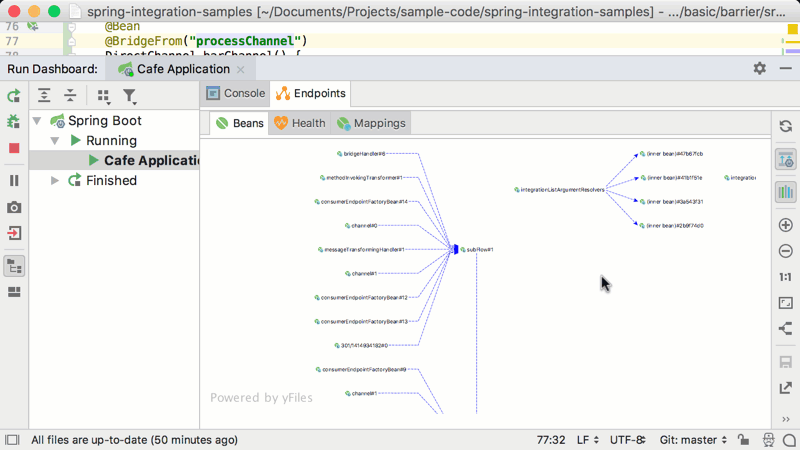The image size is (800, 450).
Task: Click the fit content icon
Action: coord(785,303)
